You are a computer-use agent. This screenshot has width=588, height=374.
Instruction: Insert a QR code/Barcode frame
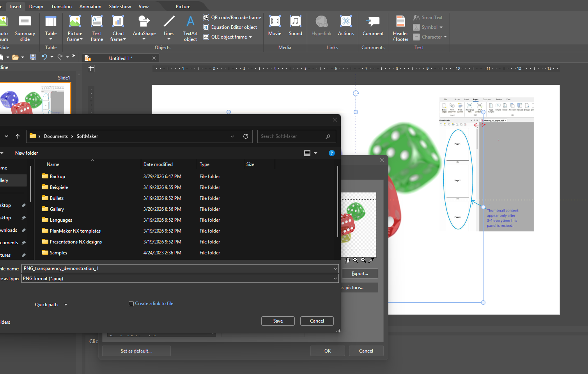232,18
